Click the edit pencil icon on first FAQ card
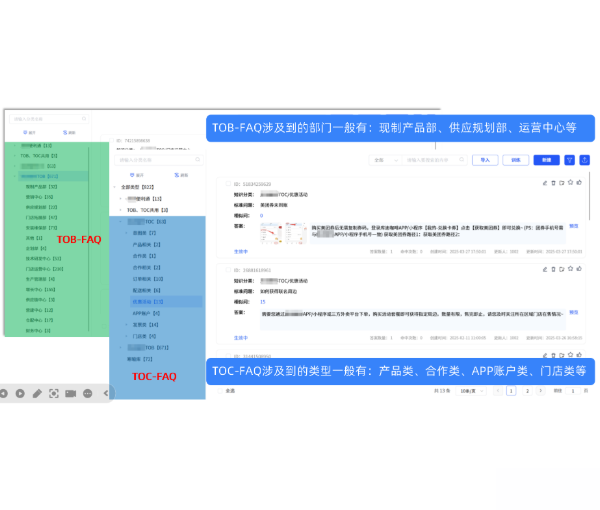Screen dimensions: 600x510 point(543,183)
